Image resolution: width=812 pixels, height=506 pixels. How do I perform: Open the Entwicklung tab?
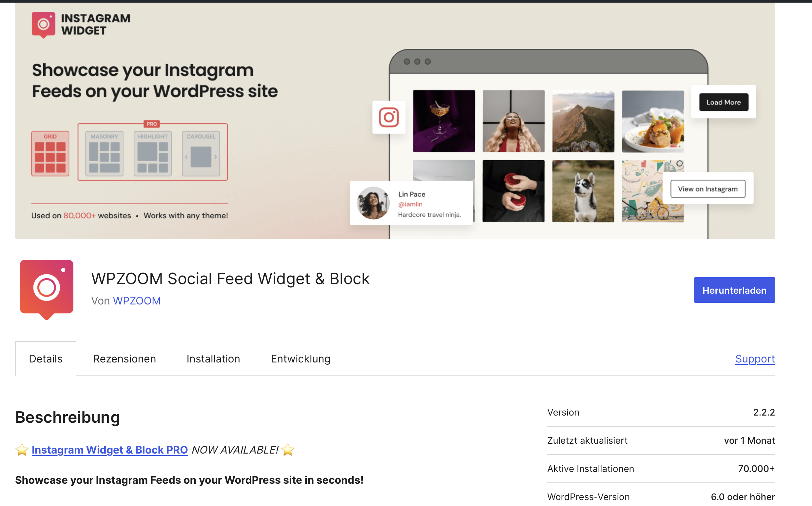(x=300, y=359)
